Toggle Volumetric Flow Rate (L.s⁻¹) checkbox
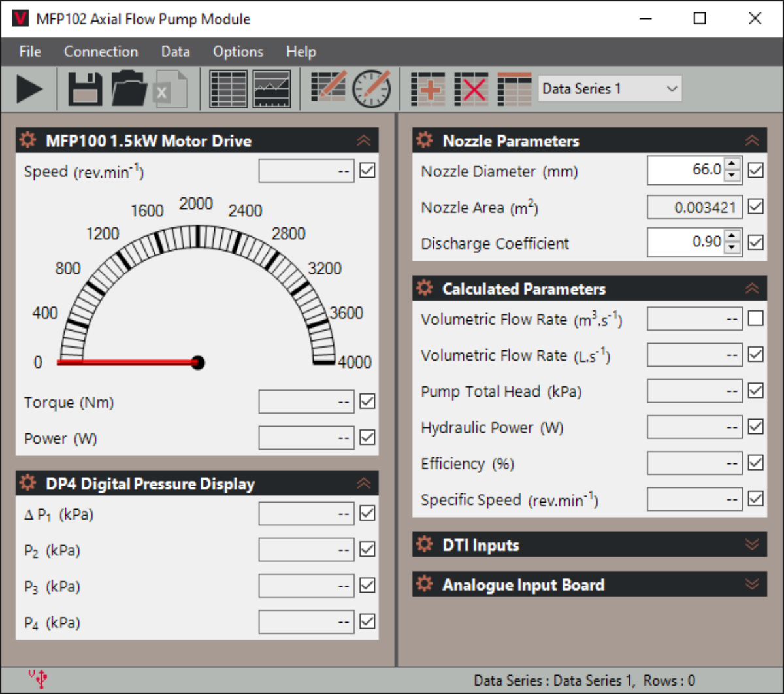The width and height of the screenshot is (784, 694). [x=756, y=354]
